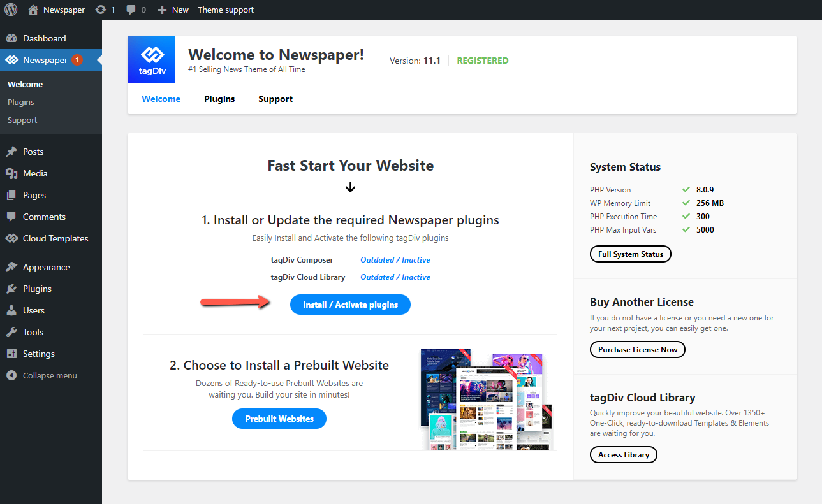822x504 pixels.
Task: Go to Media in the sidebar
Action: [x=35, y=173]
